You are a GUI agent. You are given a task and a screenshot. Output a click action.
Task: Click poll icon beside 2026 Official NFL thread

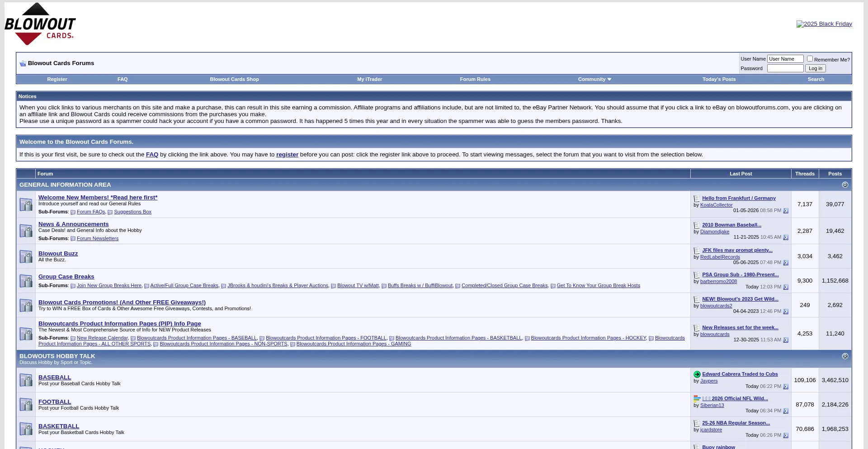coord(697,399)
